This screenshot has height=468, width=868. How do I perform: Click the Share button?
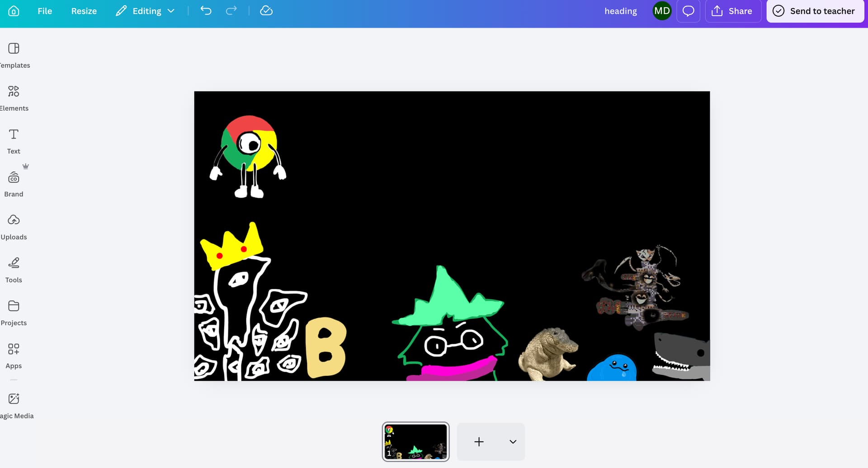click(733, 11)
